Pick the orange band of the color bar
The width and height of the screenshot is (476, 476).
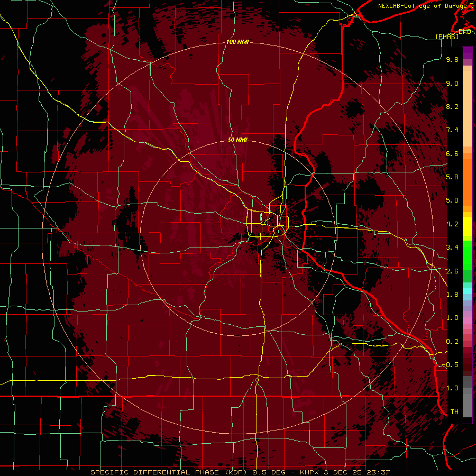click(467, 182)
